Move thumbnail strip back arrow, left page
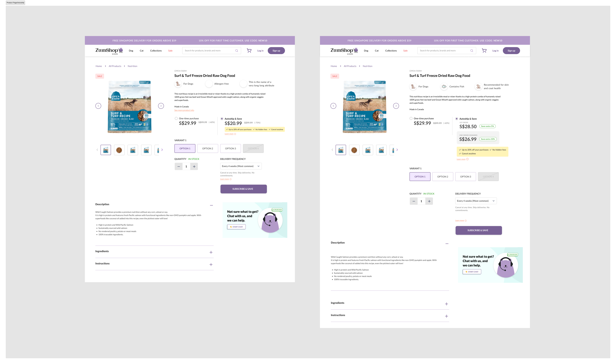This screenshot has width=616, height=364. (97, 150)
